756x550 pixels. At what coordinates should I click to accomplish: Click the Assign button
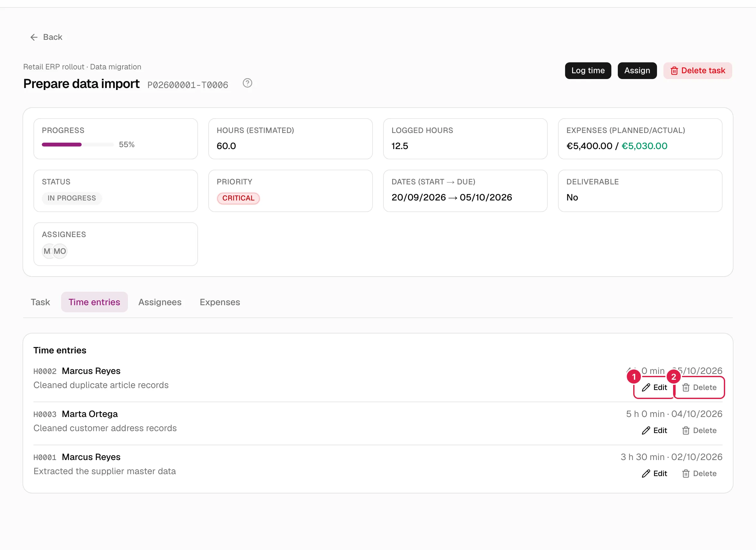point(637,71)
